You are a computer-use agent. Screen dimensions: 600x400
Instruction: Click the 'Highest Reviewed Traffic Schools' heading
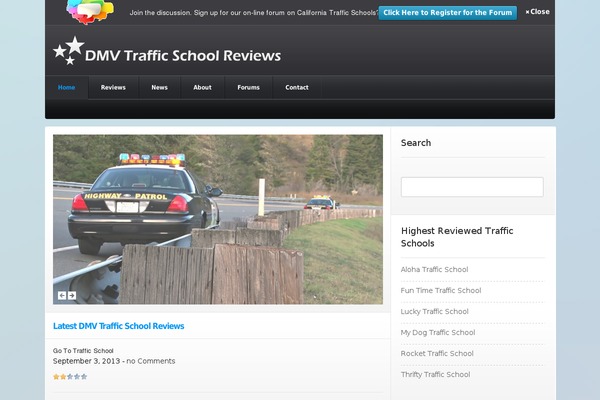click(x=457, y=237)
